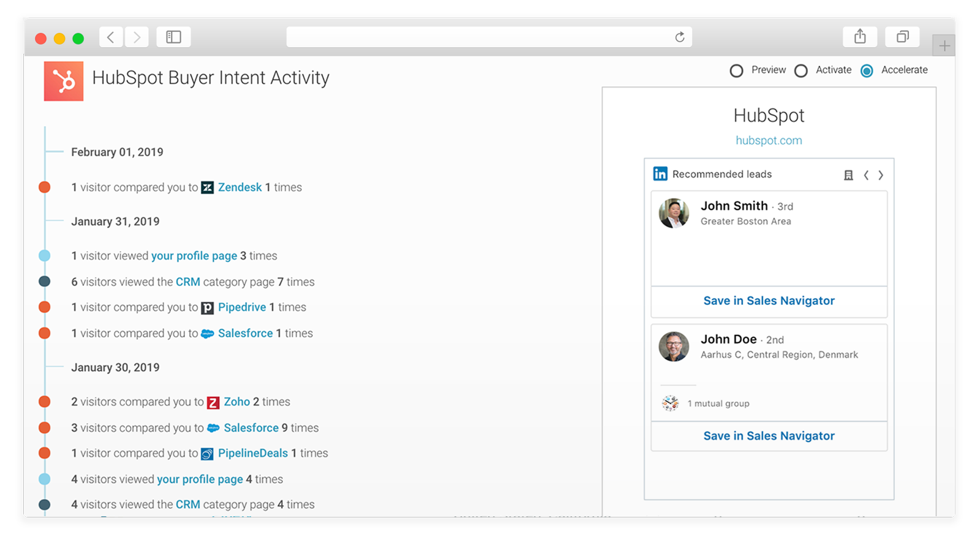Open Salesforce link with 9 times
This screenshot has height=545, width=980.
pos(251,427)
